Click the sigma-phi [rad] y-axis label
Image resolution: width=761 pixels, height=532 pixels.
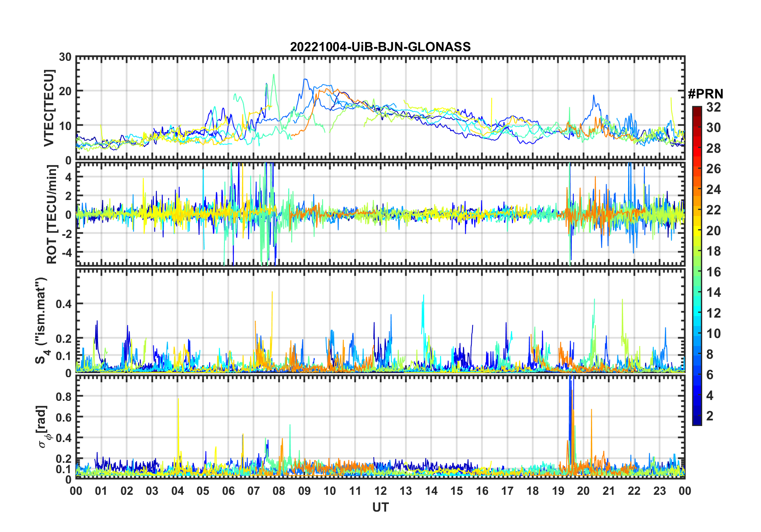pos(43,427)
